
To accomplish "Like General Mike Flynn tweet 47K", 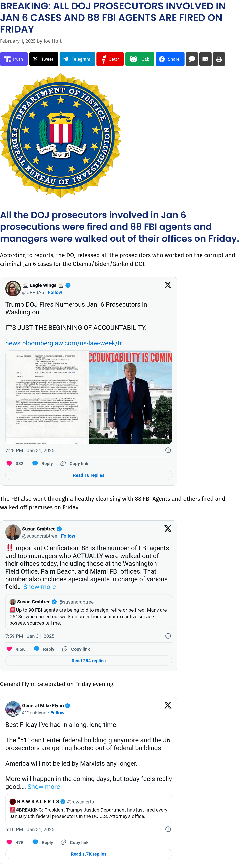I will pyautogui.click(x=10, y=842).
